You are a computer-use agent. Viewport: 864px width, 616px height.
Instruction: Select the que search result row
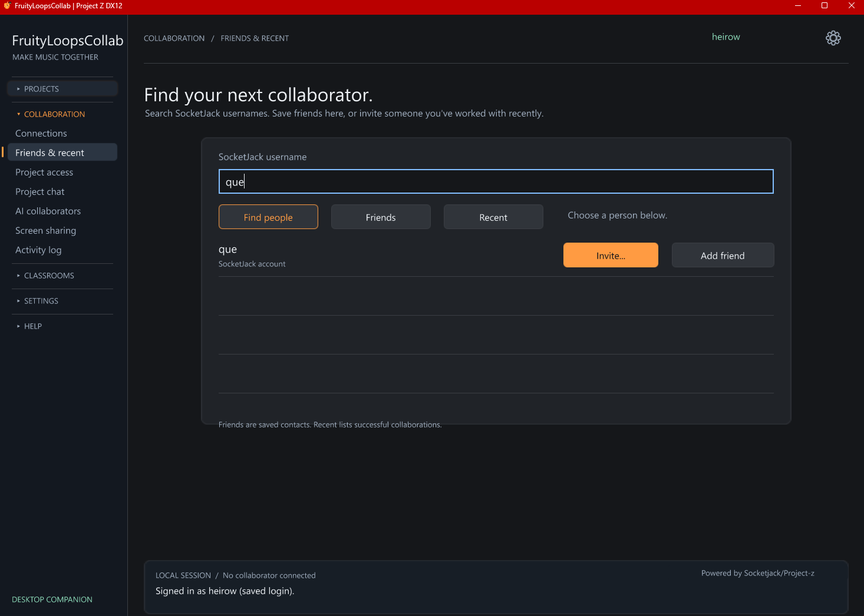point(496,256)
